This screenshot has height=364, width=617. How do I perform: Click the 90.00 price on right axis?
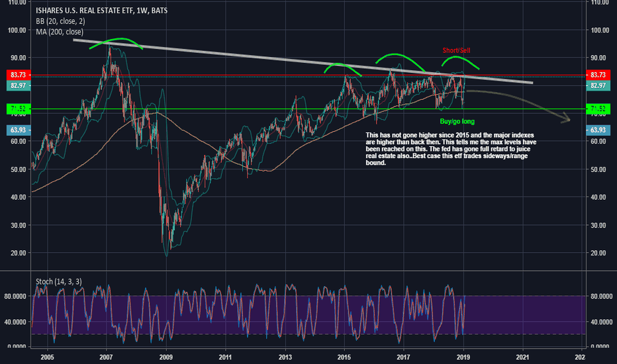(598, 58)
